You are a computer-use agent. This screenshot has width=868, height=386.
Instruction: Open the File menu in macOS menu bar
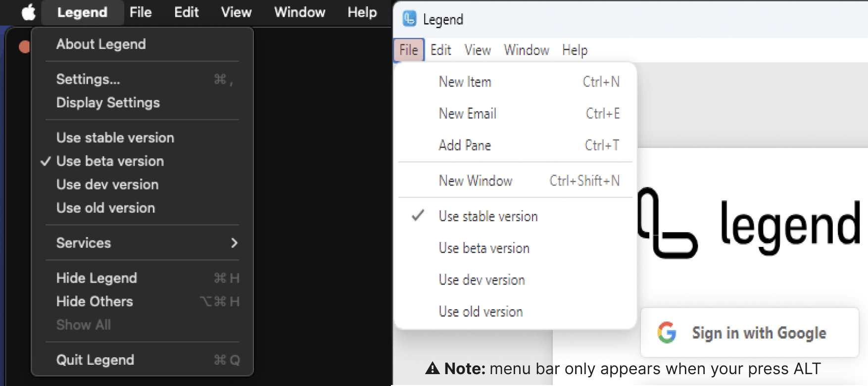pos(141,12)
